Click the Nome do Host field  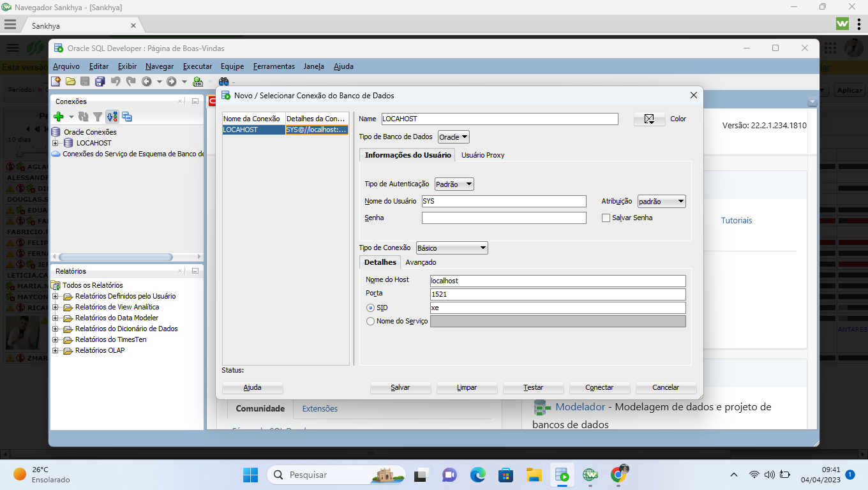pyautogui.click(x=558, y=281)
